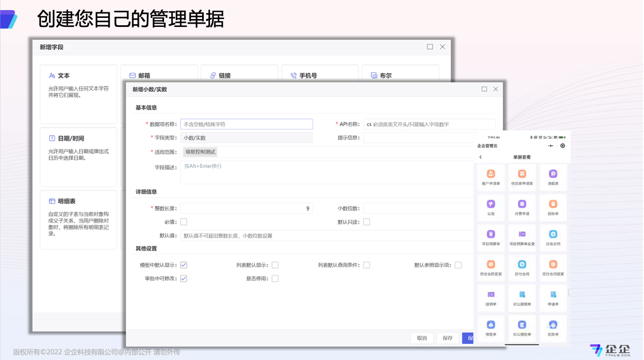Open the 适用范围 selection field
Screen dimensions: 644x360
click(325, 152)
